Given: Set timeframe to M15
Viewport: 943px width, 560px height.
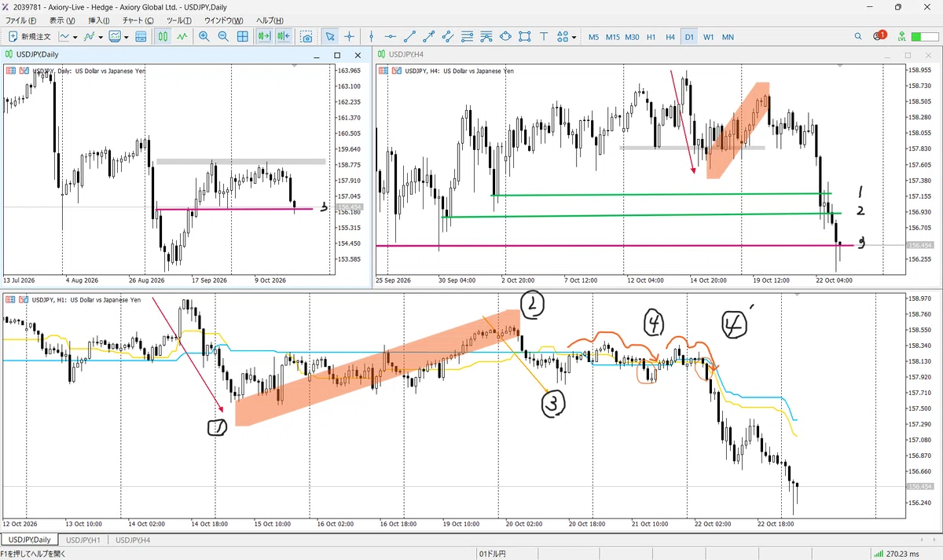Looking at the screenshot, I should (x=613, y=37).
